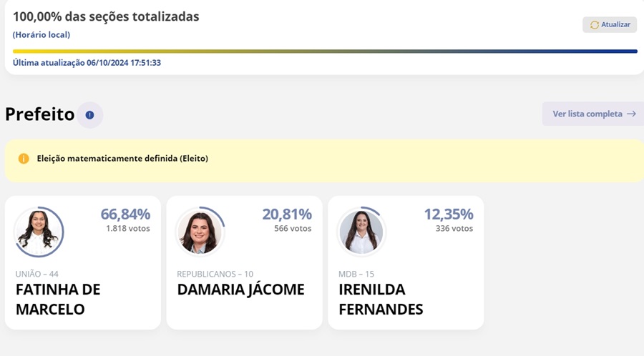
Task: Click the totalization progress bar
Action: (x=325, y=51)
